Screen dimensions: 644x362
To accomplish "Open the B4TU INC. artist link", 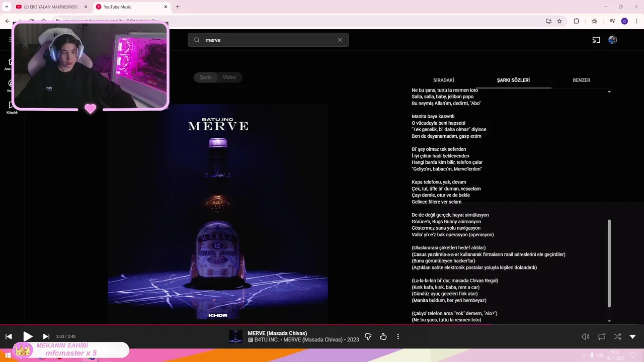I will [267, 340].
